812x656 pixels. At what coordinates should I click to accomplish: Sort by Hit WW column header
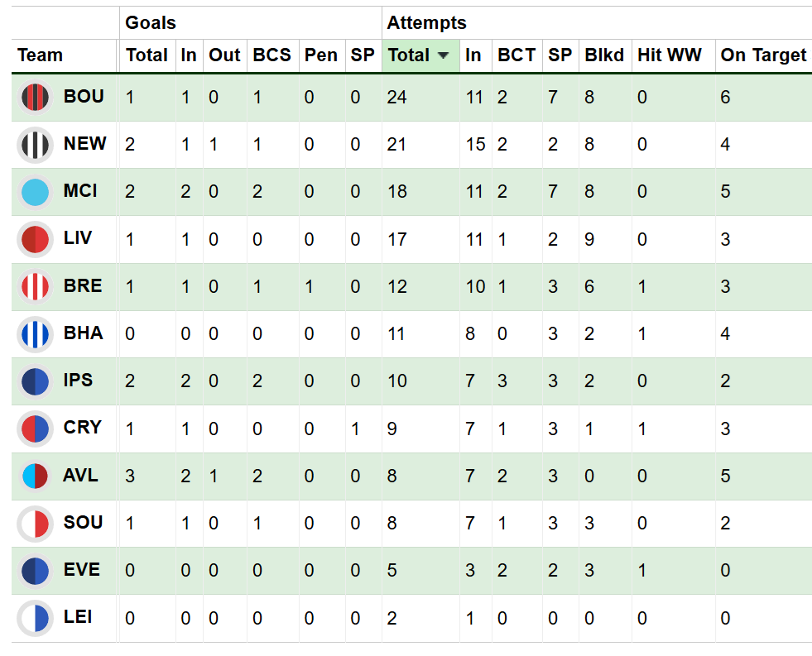tap(669, 55)
